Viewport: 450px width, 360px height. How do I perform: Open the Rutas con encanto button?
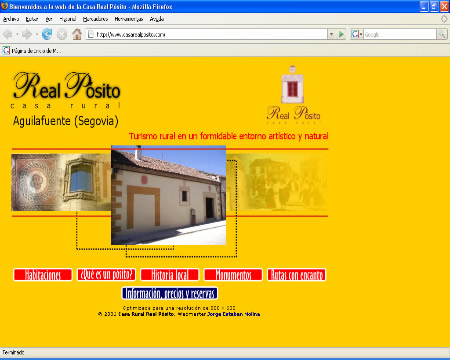click(x=297, y=275)
